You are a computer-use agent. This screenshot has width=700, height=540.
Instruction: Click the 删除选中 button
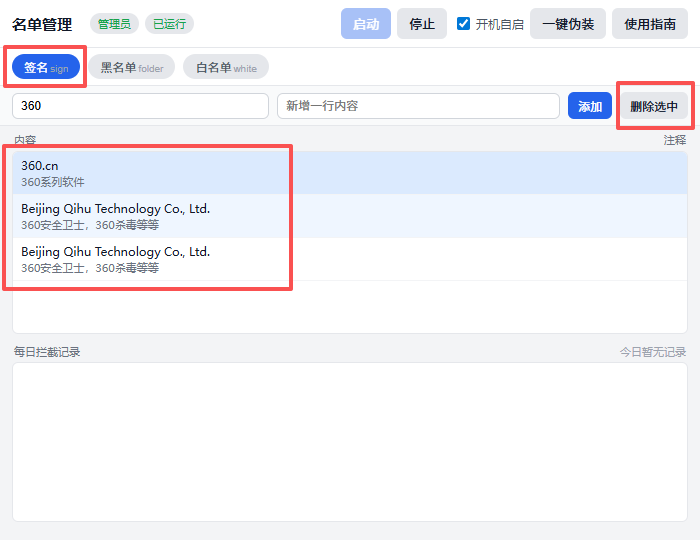pyautogui.click(x=654, y=107)
